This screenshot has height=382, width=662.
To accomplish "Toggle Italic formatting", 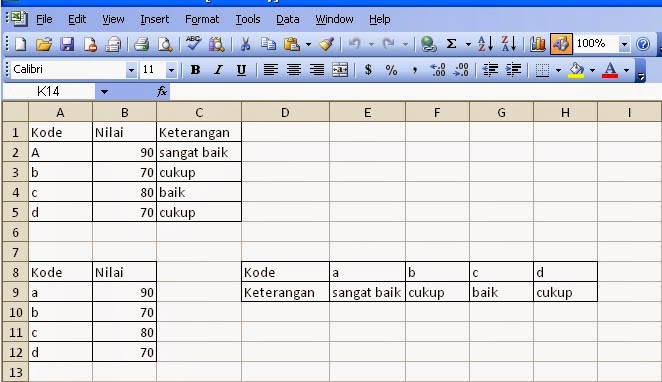I will coord(218,70).
